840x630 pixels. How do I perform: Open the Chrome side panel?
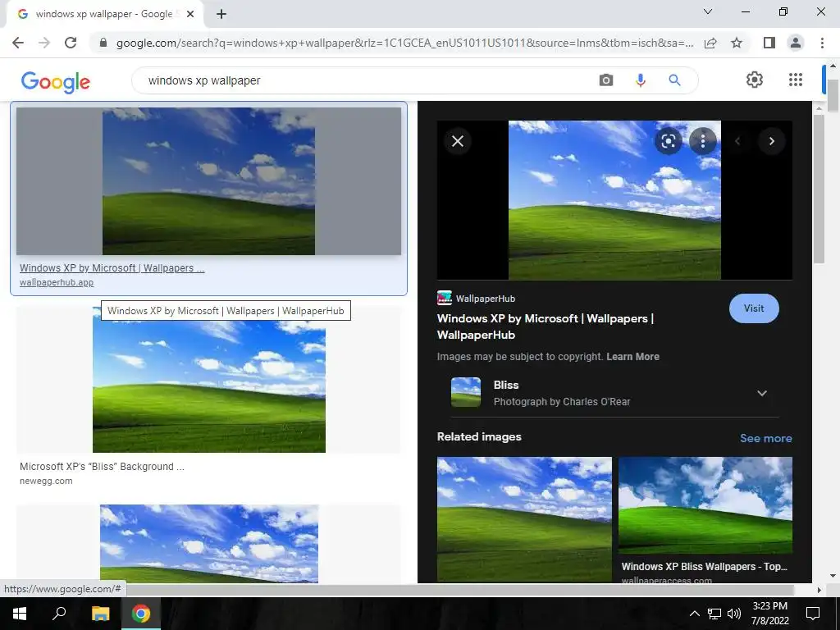pos(769,43)
